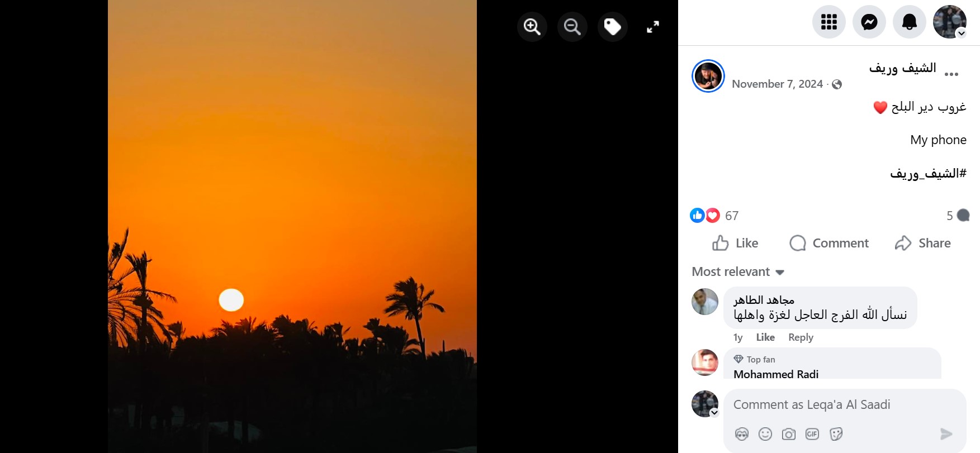Open the notifications bell
This screenshot has height=453, width=980.
pyautogui.click(x=910, y=22)
